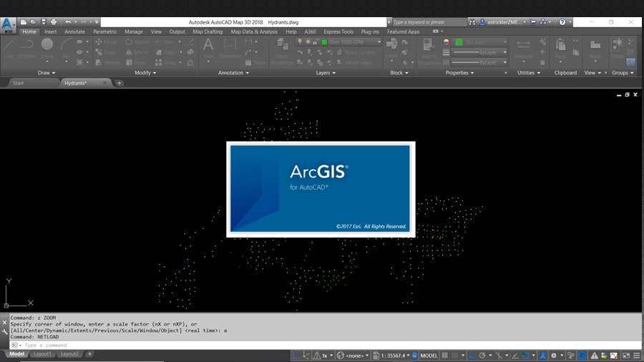This screenshot has height=362, width=644.
Task: Click the Plot printer icon
Action: tap(54, 22)
